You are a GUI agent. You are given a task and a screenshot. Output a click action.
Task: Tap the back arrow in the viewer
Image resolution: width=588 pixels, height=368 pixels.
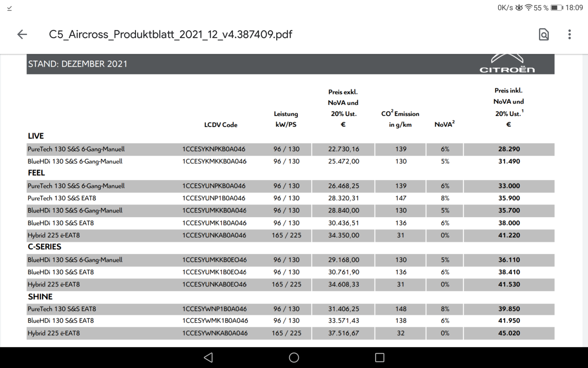point(22,34)
